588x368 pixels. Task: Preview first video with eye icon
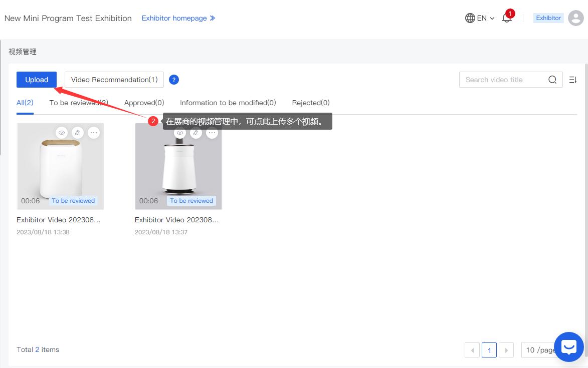pos(61,133)
